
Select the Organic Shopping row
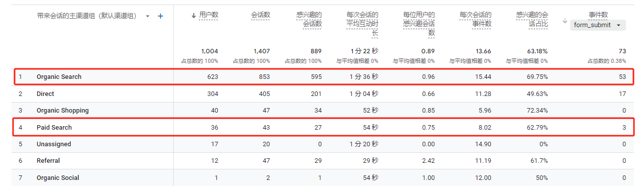pos(321,111)
